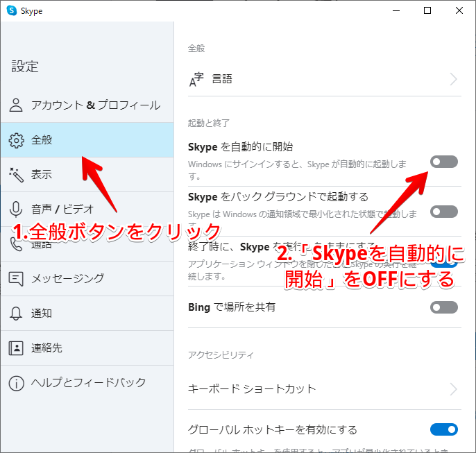
Task: Click the gear icon beside 全般
Action: tap(16, 140)
